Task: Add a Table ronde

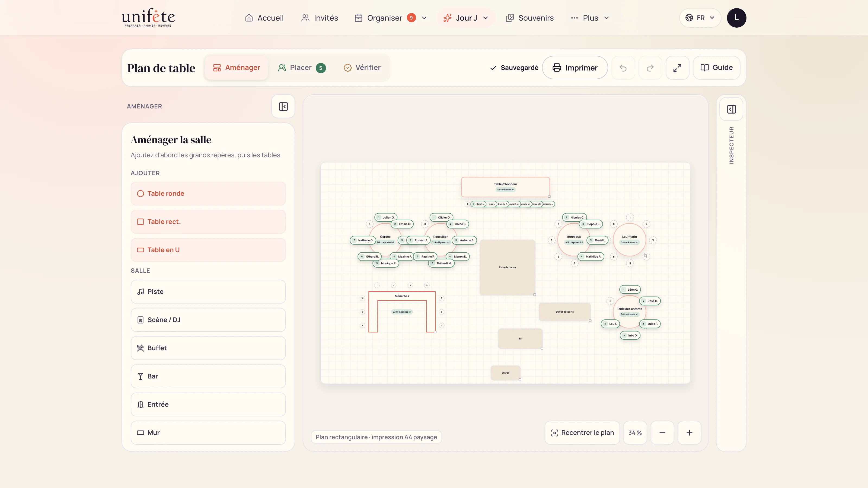Action: click(208, 193)
